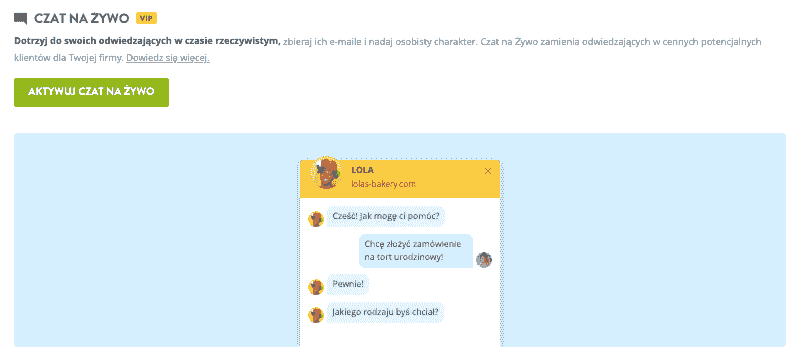Click the CZAT NA ŻYWO heading
The width and height of the screenshot is (798, 363).
81,19
